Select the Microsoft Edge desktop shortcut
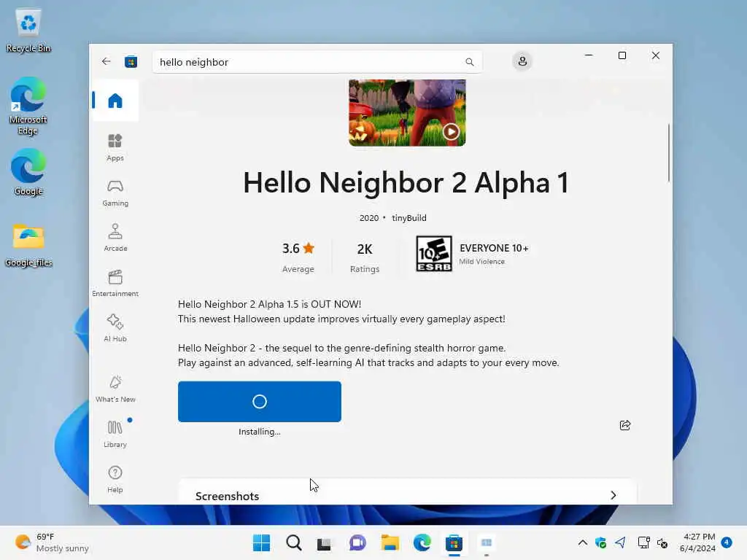The image size is (747, 560). click(28, 106)
